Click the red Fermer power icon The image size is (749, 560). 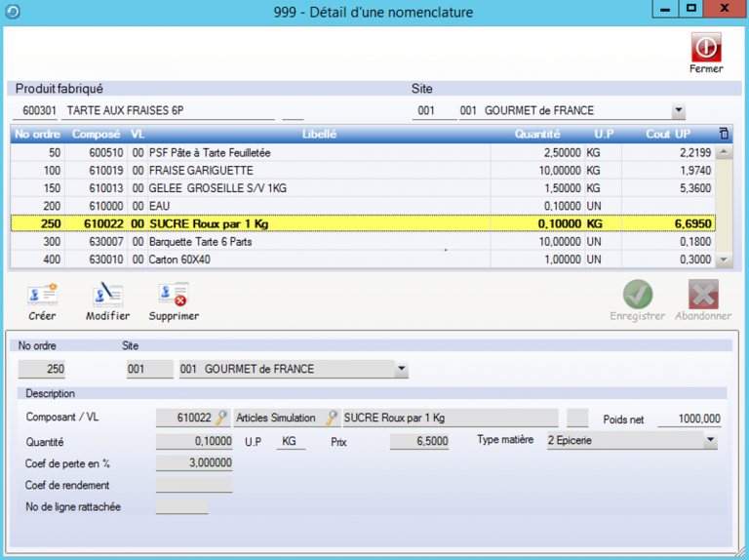[705, 48]
